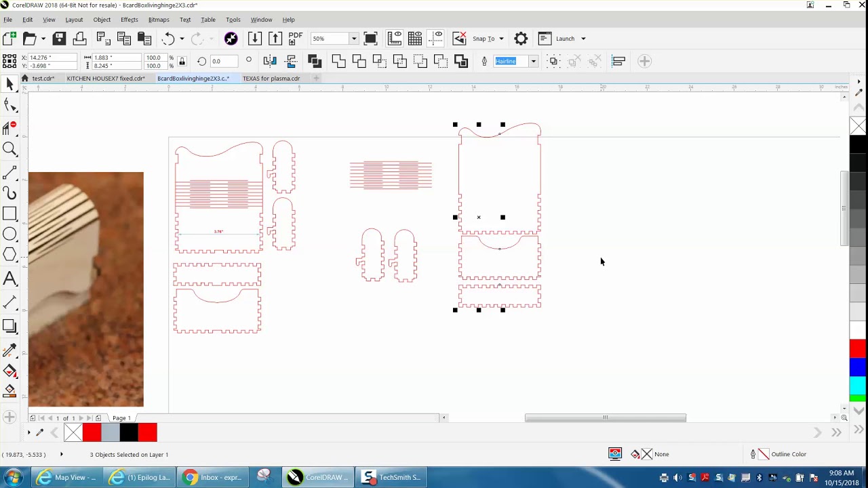Viewport: 868px width, 488px height.
Task: Select the Drop Shadow tool
Action: pyautogui.click(x=9, y=326)
